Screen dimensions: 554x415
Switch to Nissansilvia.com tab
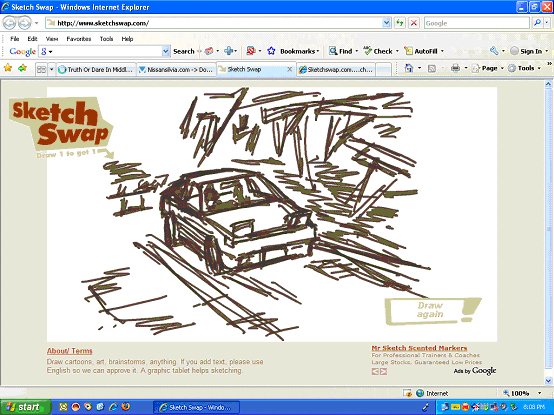click(176, 70)
